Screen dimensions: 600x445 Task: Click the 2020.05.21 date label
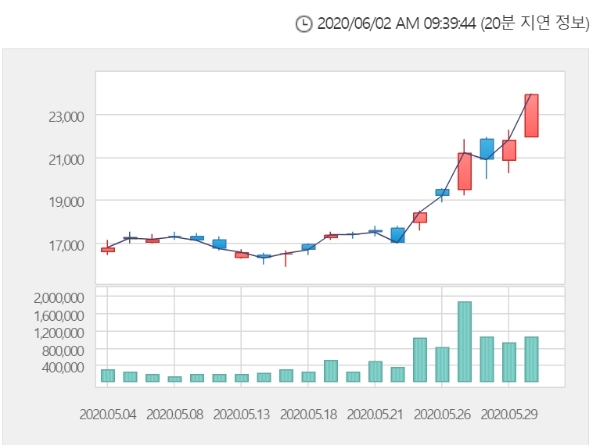375,414
